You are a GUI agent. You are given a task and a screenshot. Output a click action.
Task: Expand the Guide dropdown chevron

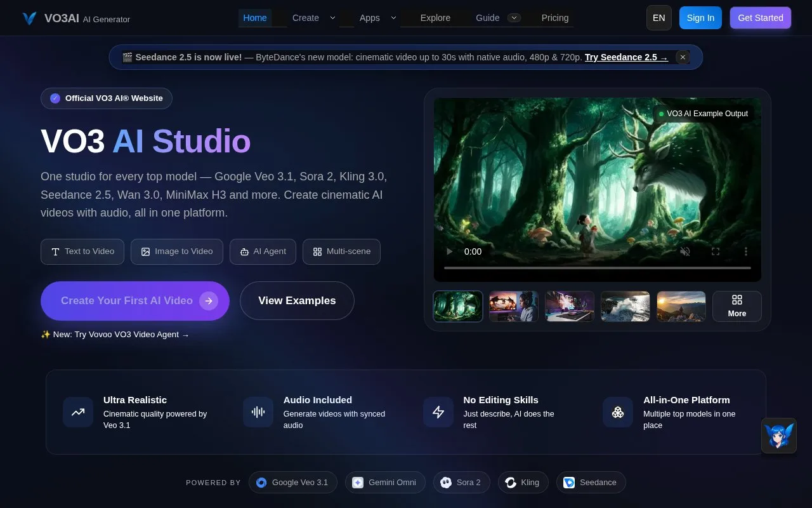[x=514, y=18]
